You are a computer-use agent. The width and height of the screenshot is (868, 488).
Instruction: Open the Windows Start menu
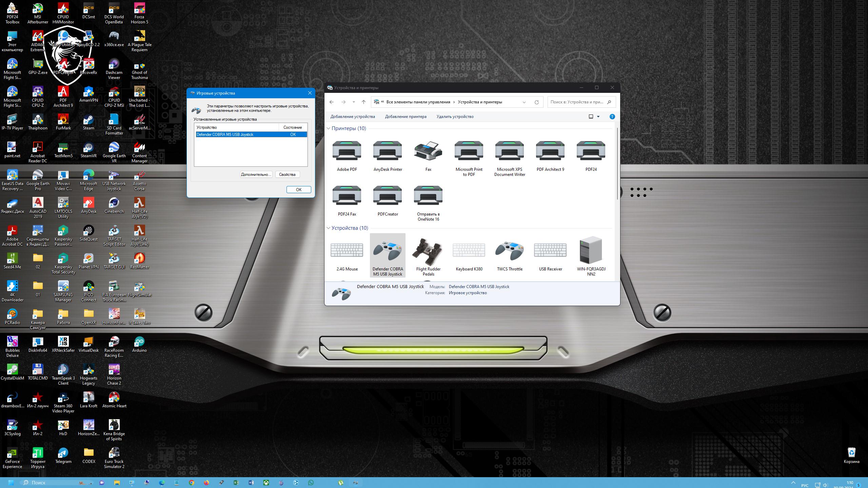tap(11, 483)
